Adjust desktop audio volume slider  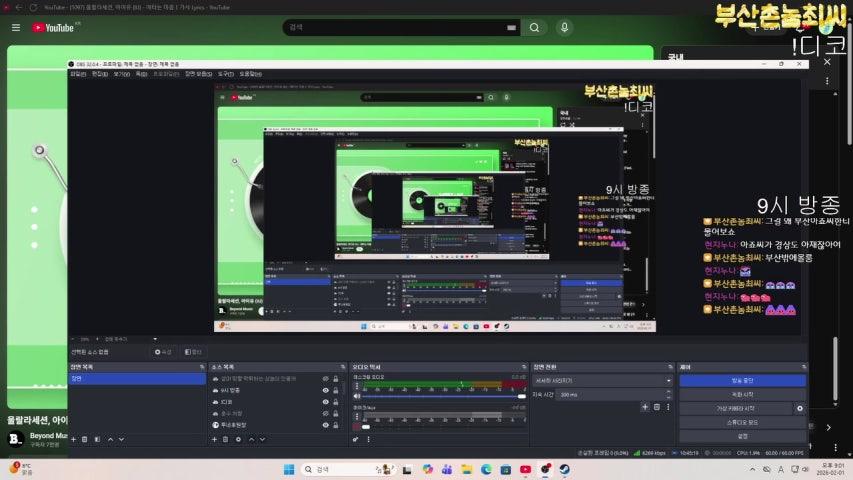443,396
